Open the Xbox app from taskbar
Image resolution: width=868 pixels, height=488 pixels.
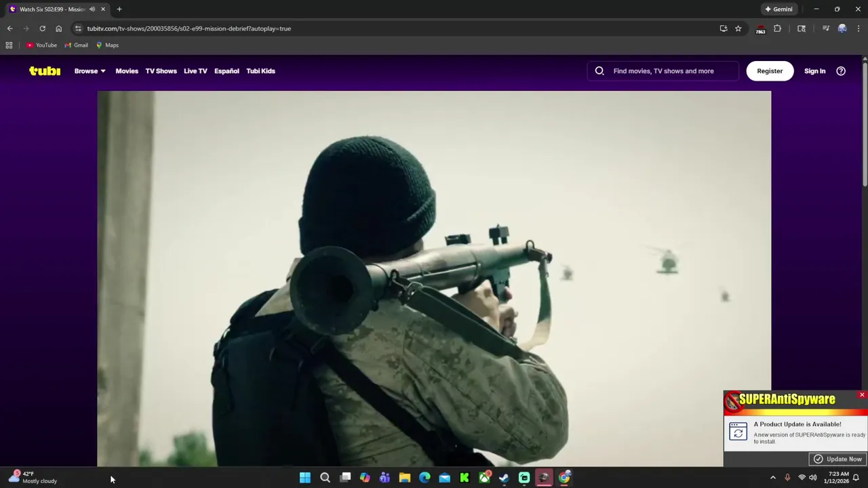[x=484, y=478]
